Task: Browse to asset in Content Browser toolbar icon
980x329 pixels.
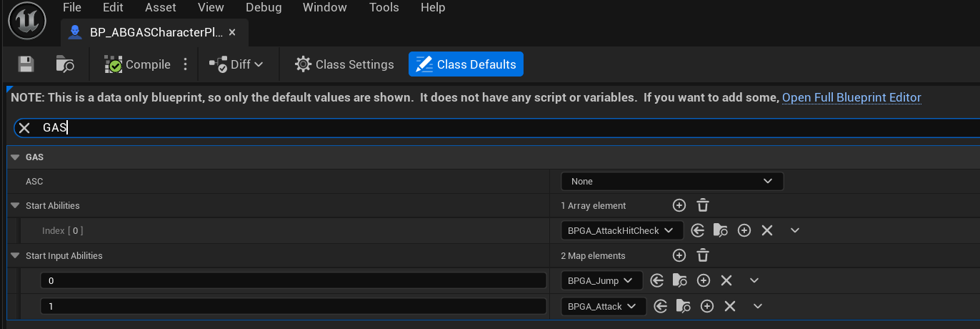Action: pos(65,64)
